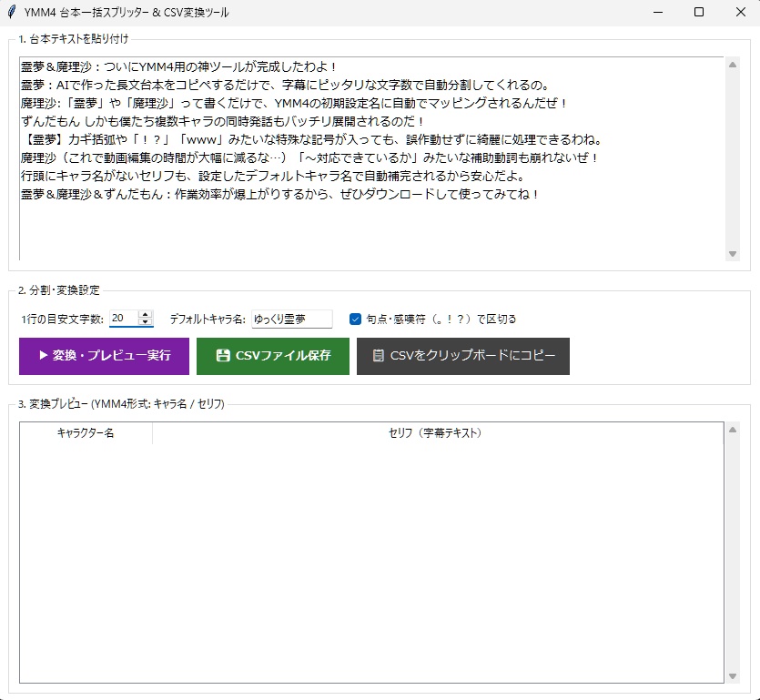Click CSVをクリップボードにコピー button
Viewport: 760px width, 700px height.
coord(463,356)
